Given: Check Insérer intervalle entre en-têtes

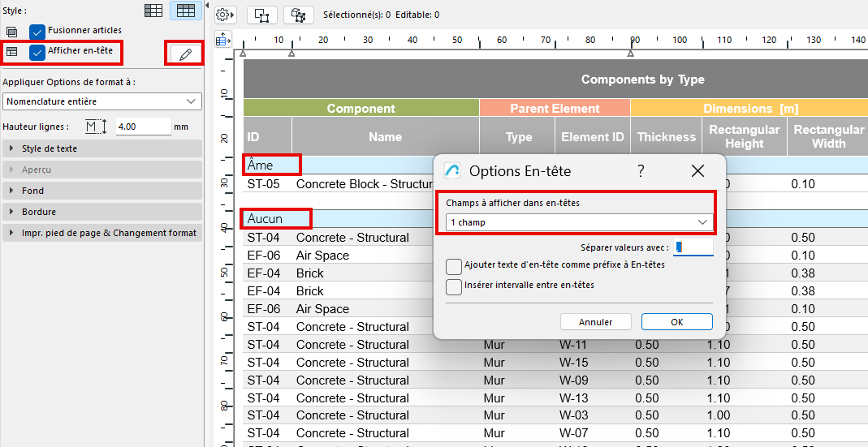Looking at the screenshot, I should tap(454, 286).
